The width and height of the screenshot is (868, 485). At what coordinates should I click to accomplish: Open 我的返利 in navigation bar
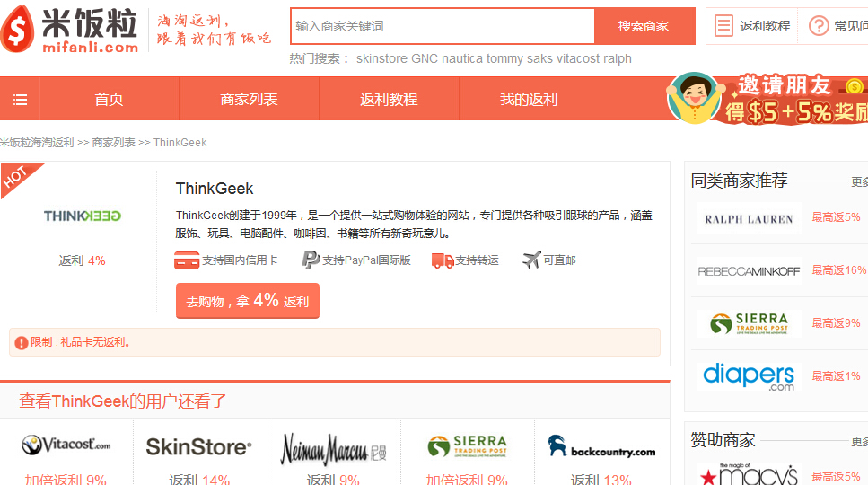click(x=529, y=100)
